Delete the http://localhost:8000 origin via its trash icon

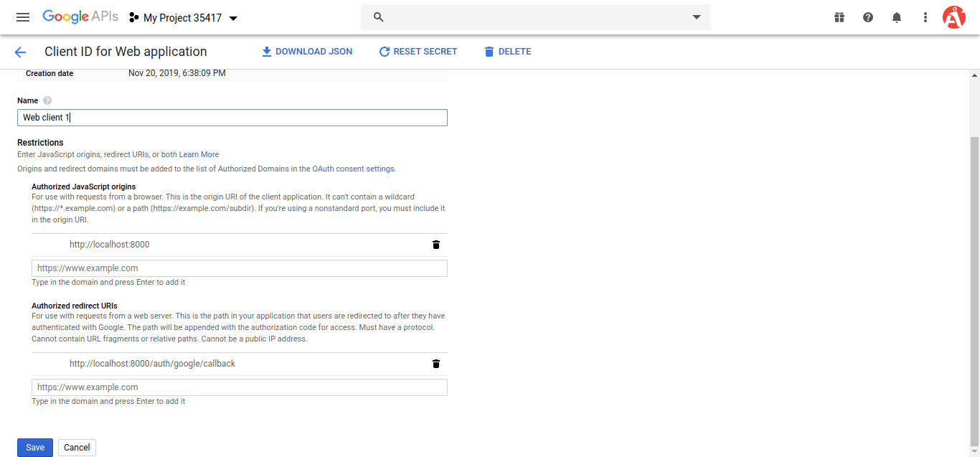pyautogui.click(x=435, y=245)
